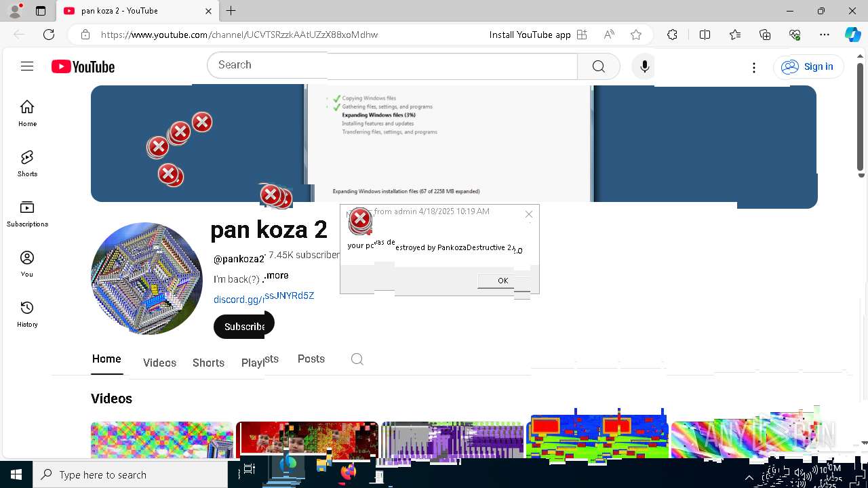
Task: Search within the channel
Action: click(357, 359)
